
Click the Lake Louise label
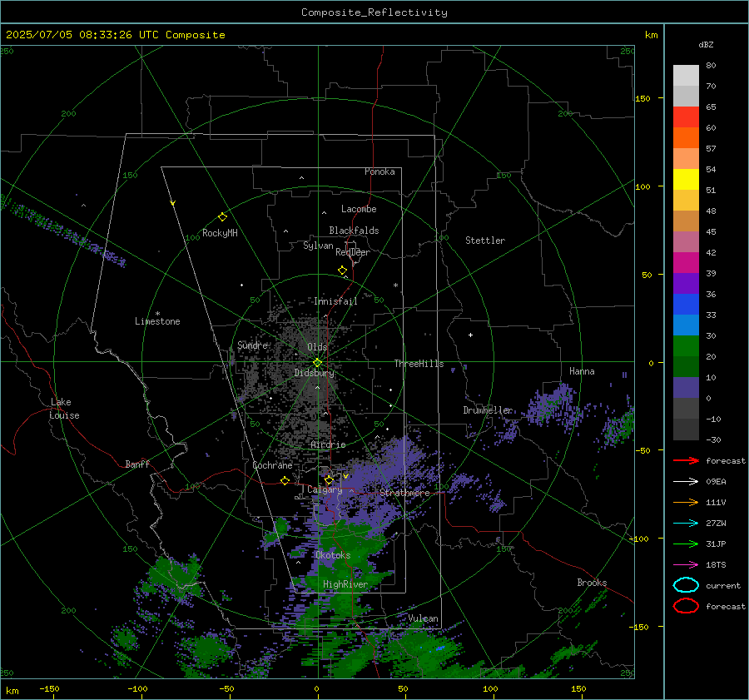[x=64, y=409]
